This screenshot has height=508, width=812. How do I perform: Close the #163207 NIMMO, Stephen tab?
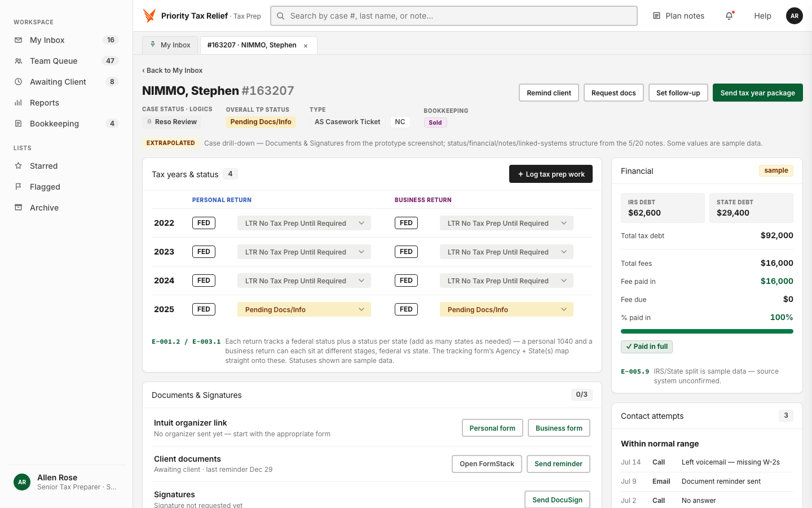click(x=306, y=46)
